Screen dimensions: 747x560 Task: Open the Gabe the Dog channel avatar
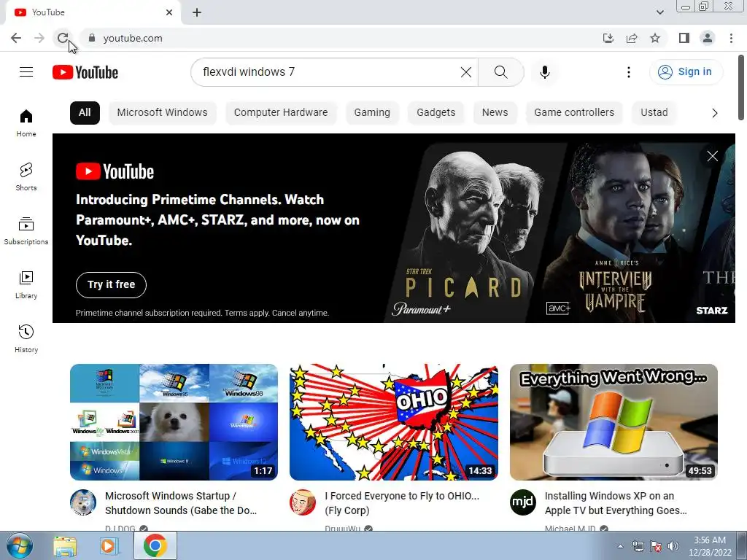pyautogui.click(x=83, y=502)
